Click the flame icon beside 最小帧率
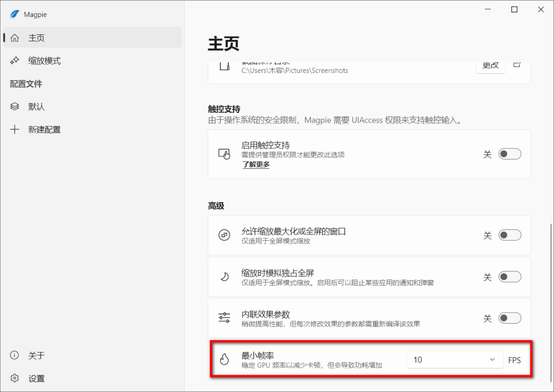The image size is (554, 392). [x=224, y=360]
